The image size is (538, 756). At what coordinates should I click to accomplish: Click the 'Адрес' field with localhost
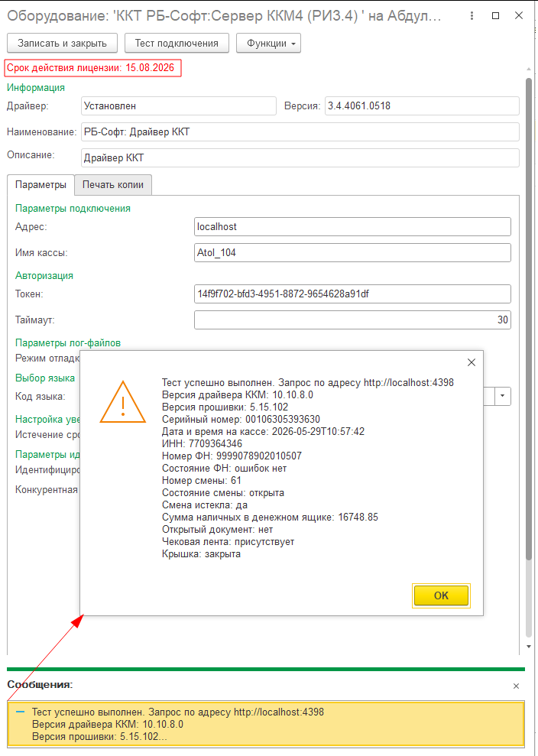[352, 226]
